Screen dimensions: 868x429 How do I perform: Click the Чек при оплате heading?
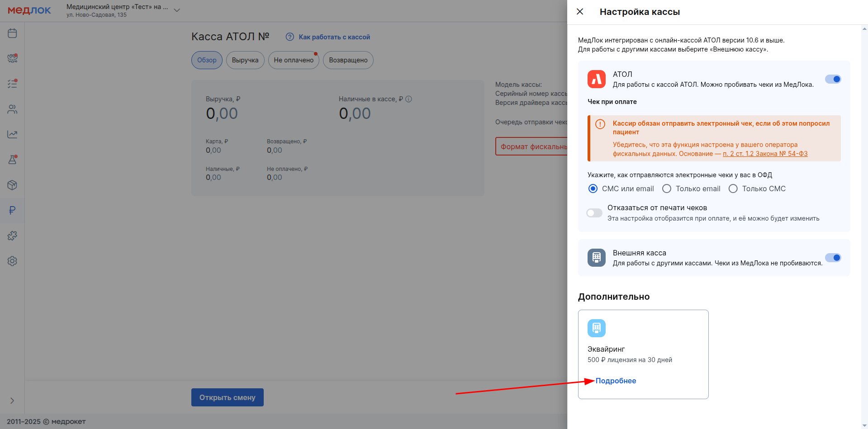(x=612, y=102)
